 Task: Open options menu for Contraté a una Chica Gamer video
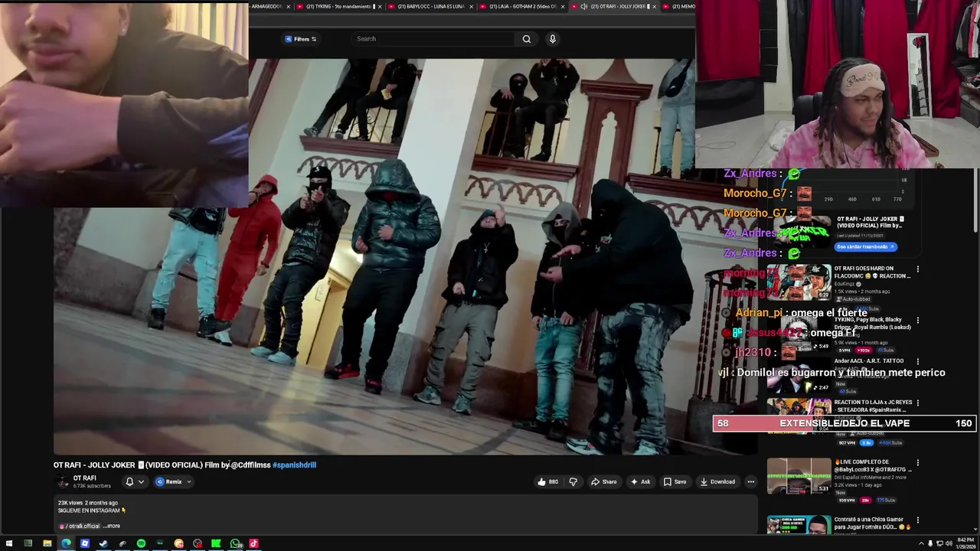(917, 520)
